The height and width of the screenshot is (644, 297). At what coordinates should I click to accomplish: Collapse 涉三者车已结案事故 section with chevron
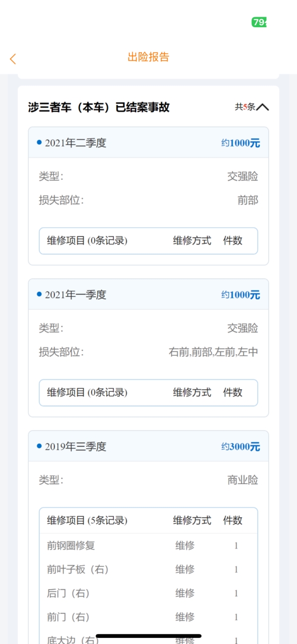click(x=263, y=107)
